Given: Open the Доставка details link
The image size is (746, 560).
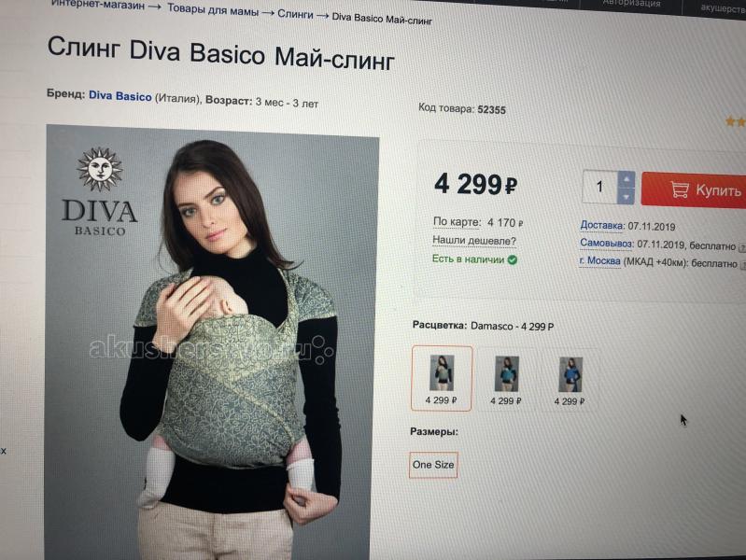Looking at the screenshot, I should [x=602, y=225].
